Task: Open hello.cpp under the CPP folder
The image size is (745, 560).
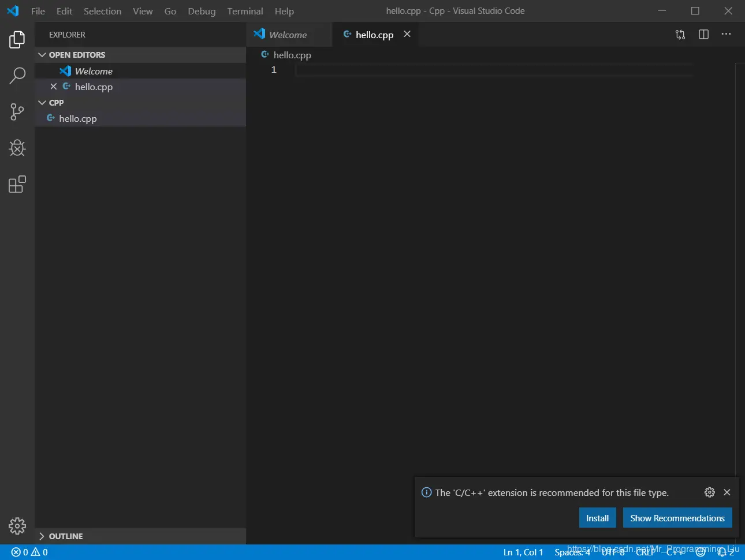Action: tap(140, 118)
